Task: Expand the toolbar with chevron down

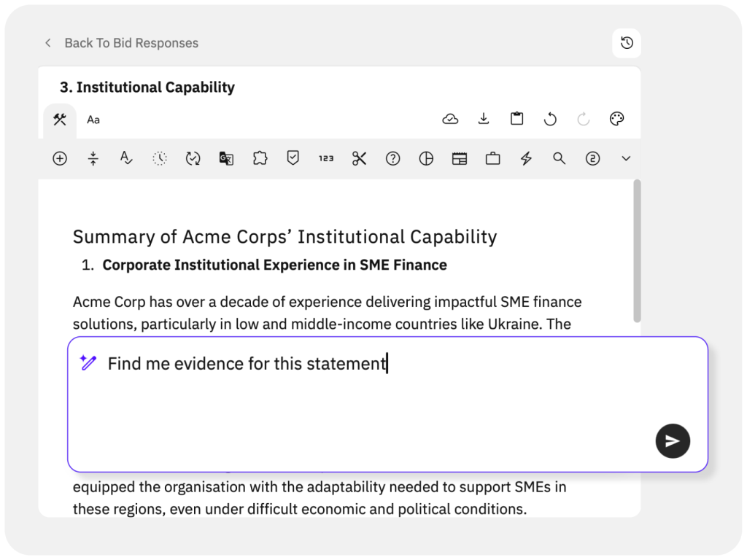Action: 625,158
